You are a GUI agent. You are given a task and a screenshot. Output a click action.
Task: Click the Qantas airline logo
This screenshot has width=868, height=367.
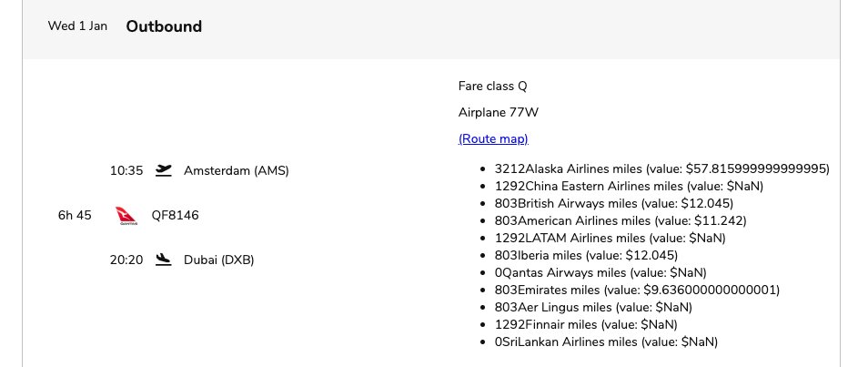click(x=126, y=215)
